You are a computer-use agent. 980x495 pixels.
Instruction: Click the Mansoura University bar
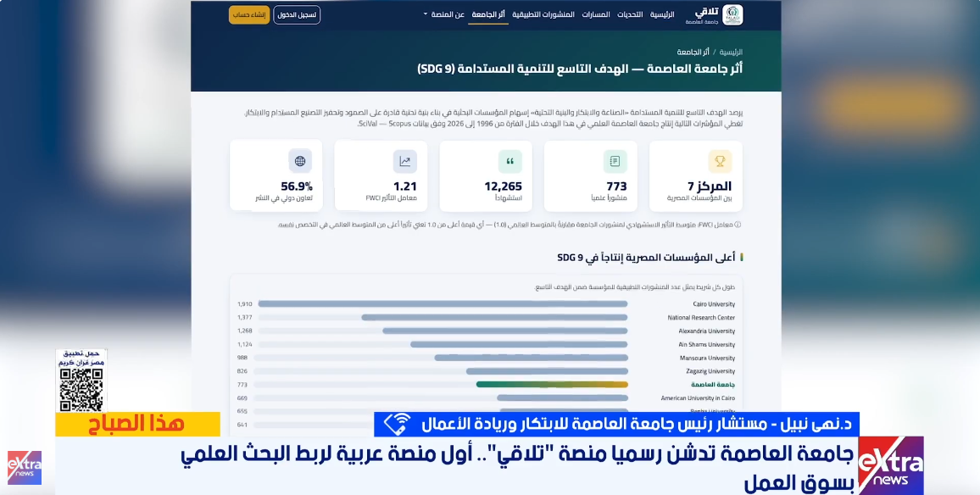[x=532, y=358]
